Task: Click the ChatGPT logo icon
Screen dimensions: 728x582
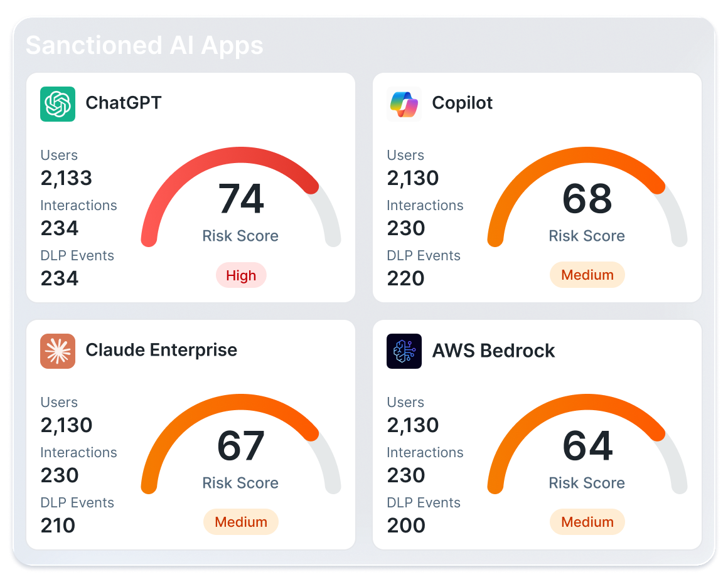Action: click(58, 103)
